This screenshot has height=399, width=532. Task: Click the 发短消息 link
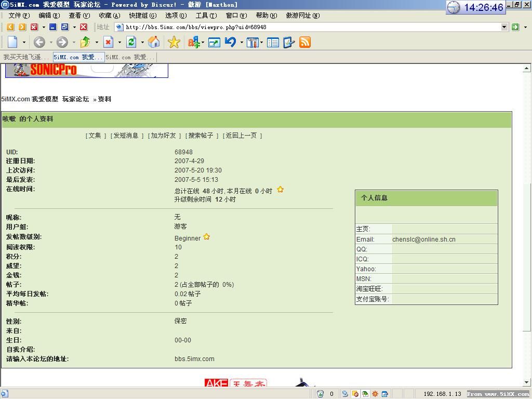[126, 136]
